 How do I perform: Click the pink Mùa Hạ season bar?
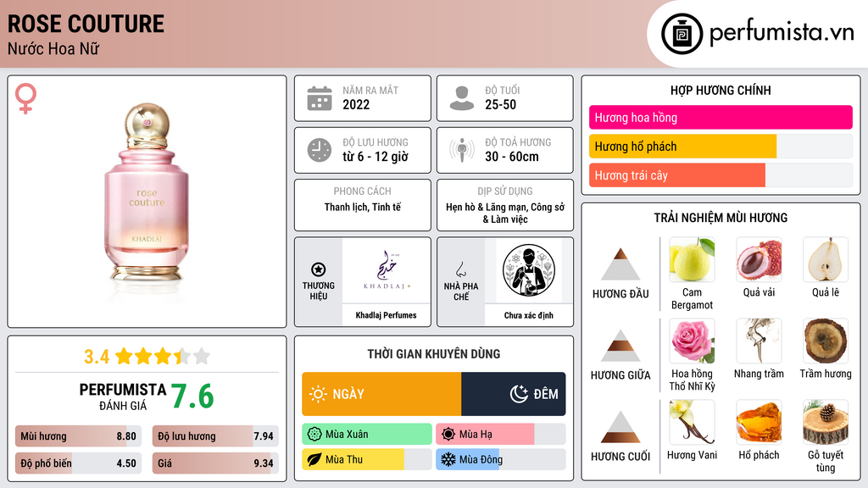coord(485,435)
